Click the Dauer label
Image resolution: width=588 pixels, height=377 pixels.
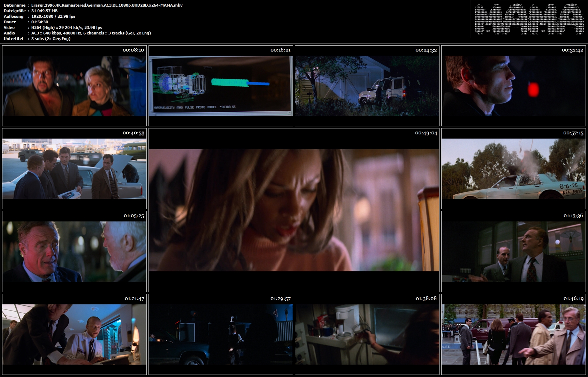10,22
